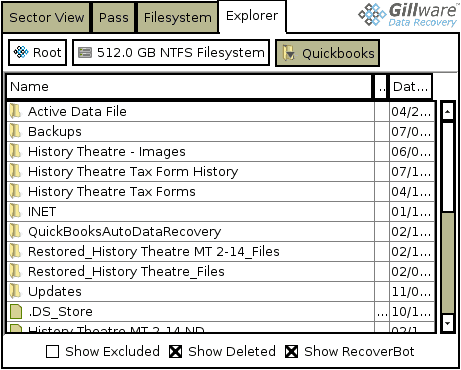Go to the Root breadcrumb

click(38, 53)
